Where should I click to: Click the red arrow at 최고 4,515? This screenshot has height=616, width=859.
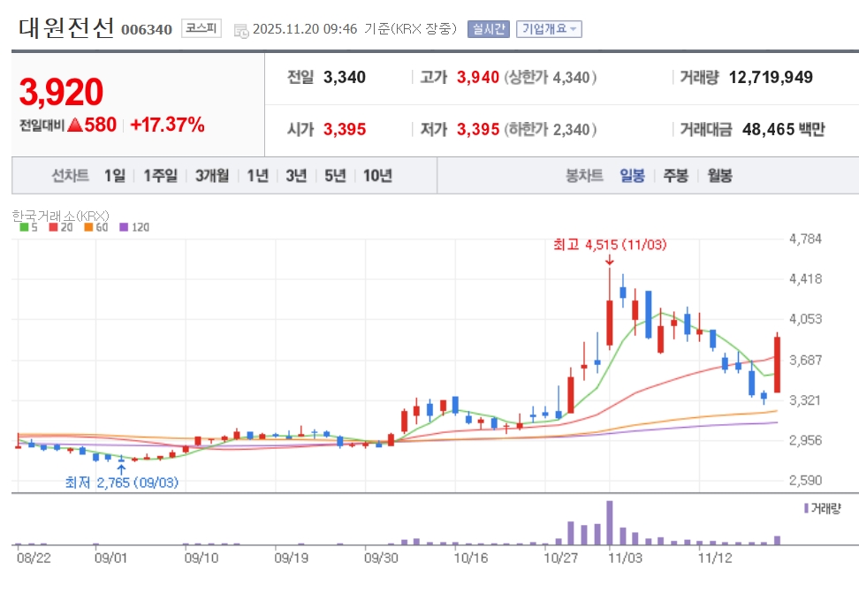pyautogui.click(x=610, y=260)
